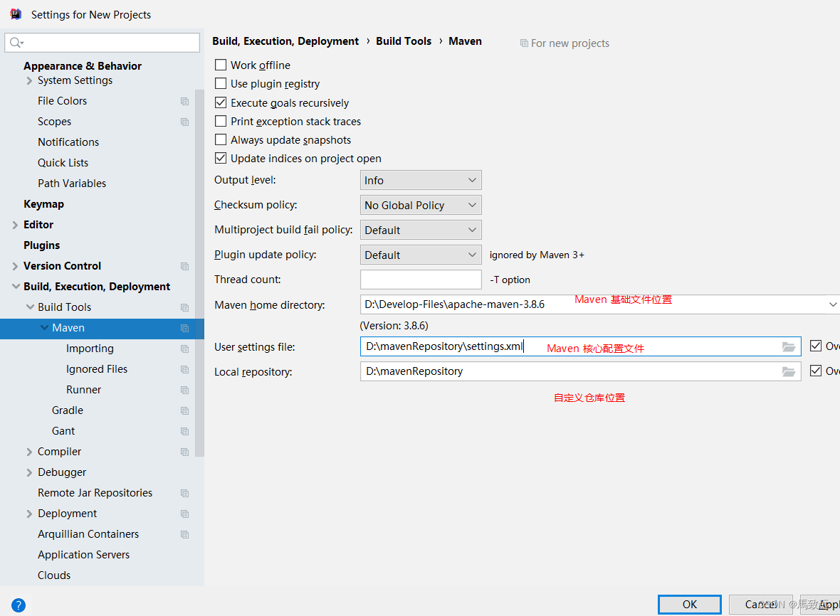This screenshot has width=840, height=616.
Task: Click the project-level icon beside Compiler
Action: tap(185, 452)
